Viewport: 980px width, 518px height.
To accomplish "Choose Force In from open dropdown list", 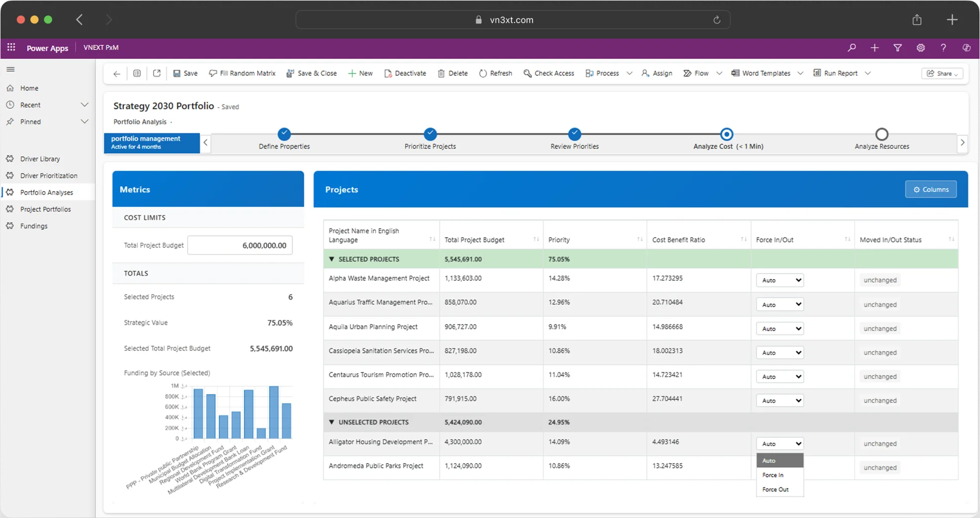I will (773, 475).
